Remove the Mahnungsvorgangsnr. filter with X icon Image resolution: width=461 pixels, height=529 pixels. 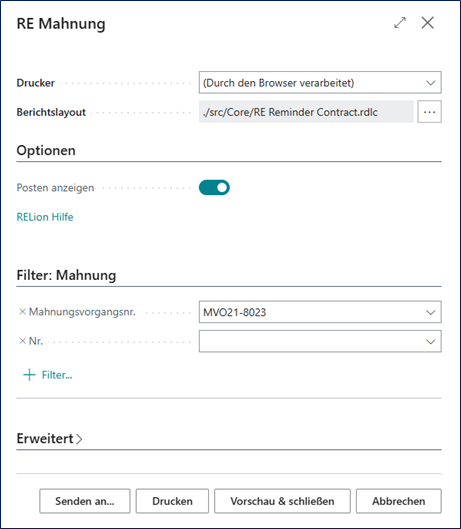tap(22, 312)
